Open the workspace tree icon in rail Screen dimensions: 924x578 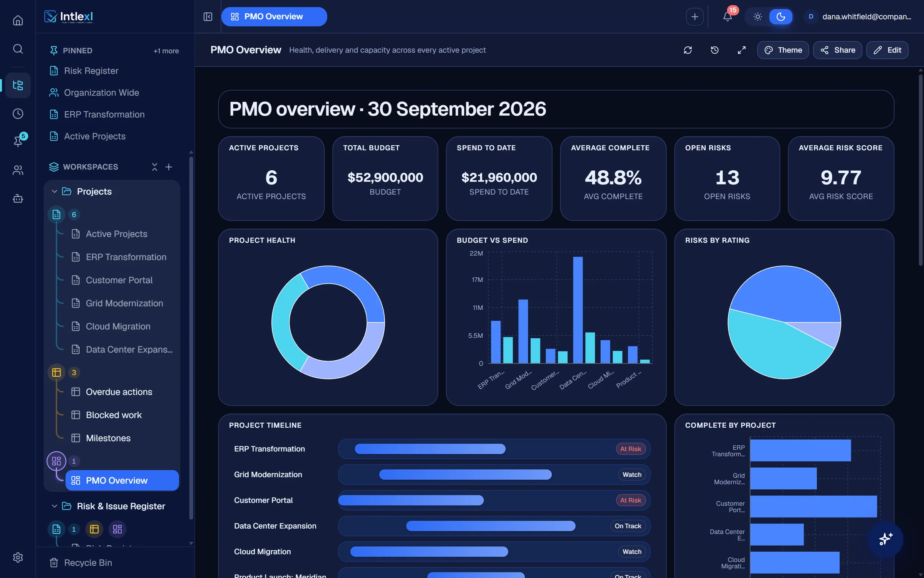(18, 85)
